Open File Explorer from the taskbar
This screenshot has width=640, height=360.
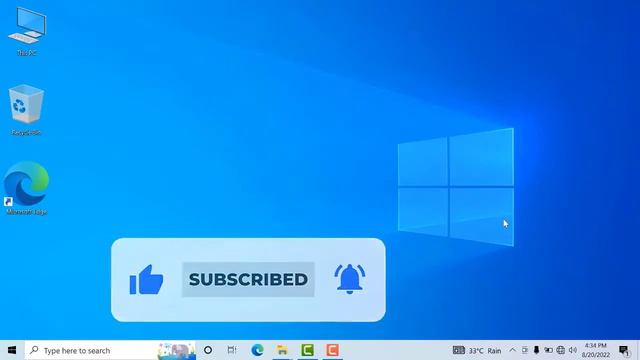pyautogui.click(x=282, y=350)
